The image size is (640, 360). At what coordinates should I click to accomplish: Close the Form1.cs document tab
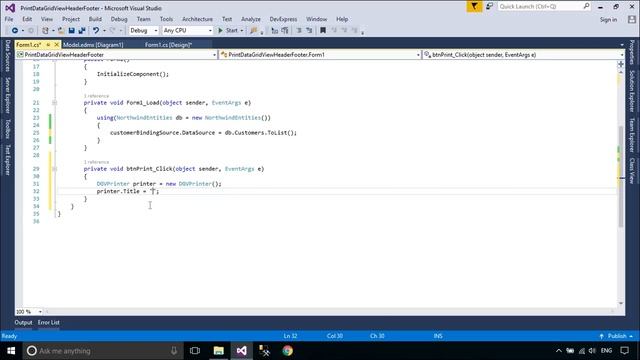56,44
